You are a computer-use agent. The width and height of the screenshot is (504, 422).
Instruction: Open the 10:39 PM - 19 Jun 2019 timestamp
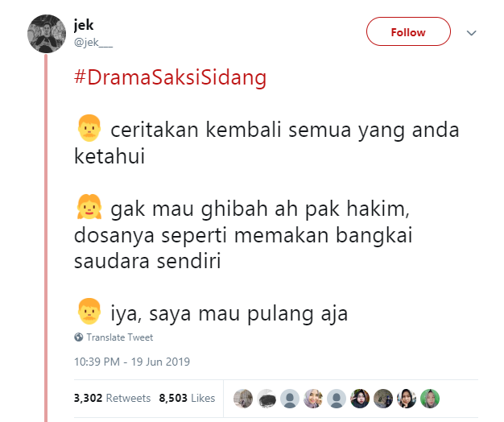[132, 362]
